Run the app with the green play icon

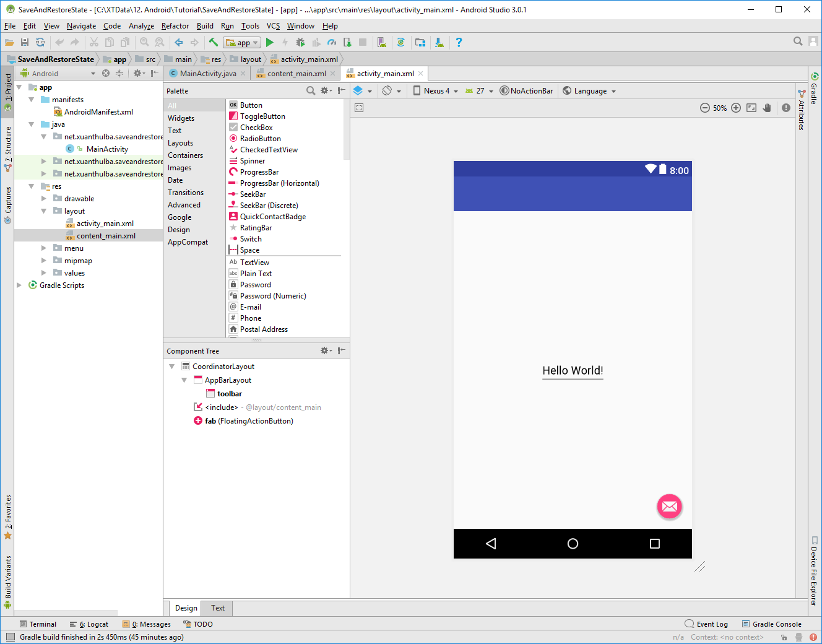tap(269, 42)
